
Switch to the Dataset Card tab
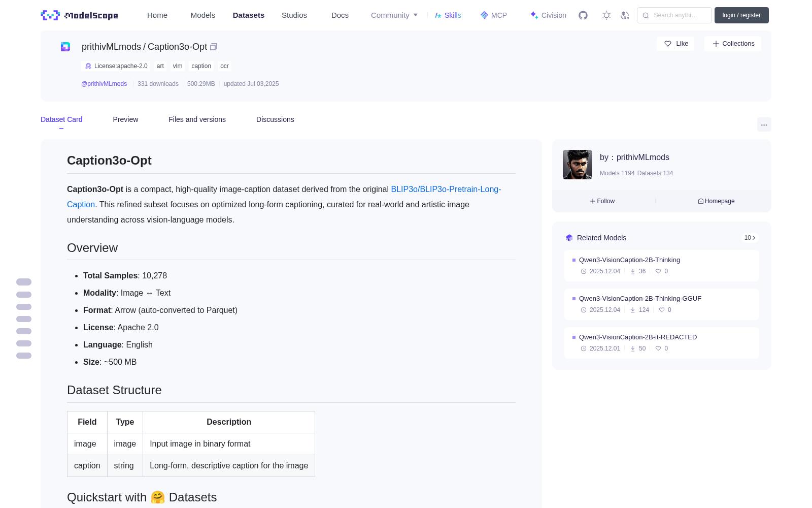pos(61,119)
